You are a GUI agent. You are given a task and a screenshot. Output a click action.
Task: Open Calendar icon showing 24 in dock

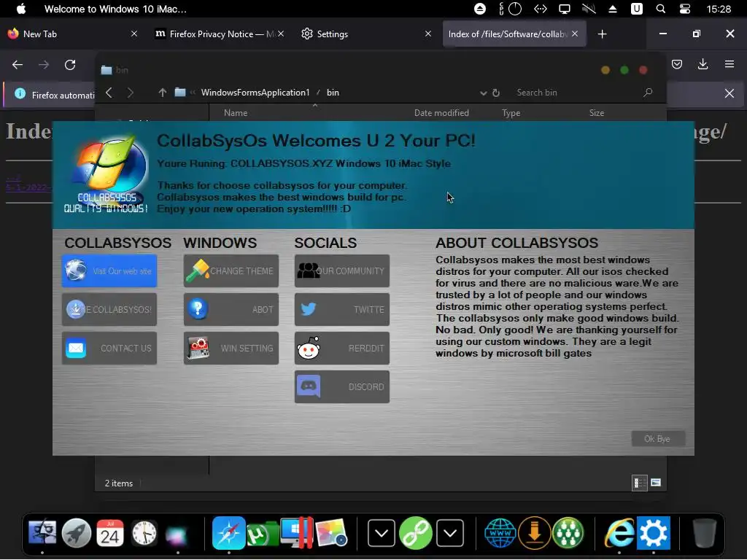click(x=110, y=533)
